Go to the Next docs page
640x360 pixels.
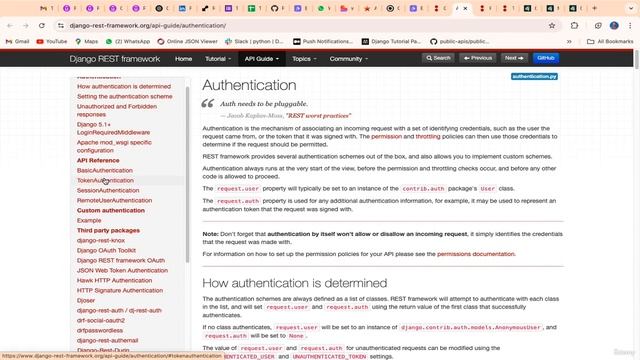(514, 58)
